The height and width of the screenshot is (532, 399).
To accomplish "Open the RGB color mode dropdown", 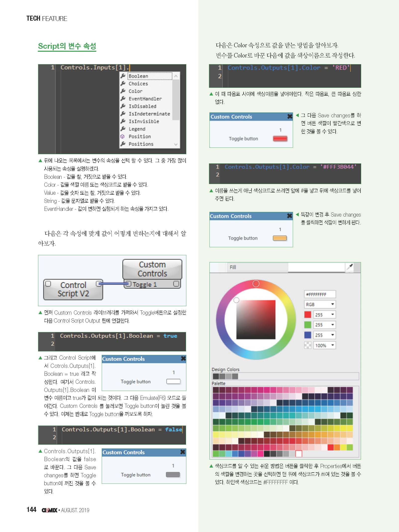I will pos(320,304).
